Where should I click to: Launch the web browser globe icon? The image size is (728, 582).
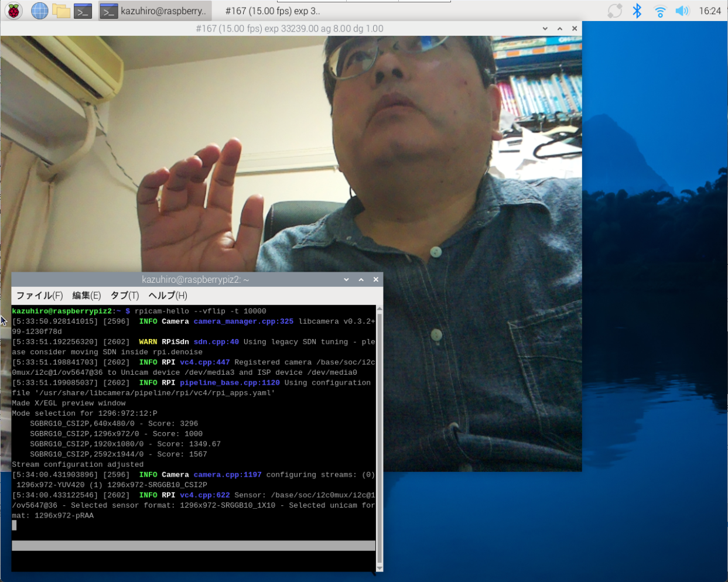coord(39,11)
